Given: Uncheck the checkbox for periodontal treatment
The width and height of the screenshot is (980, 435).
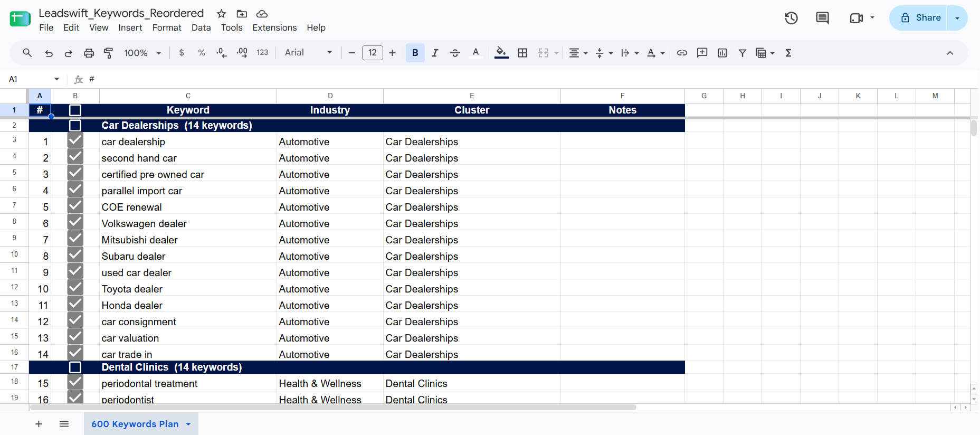Looking at the screenshot, I should 75,382.
